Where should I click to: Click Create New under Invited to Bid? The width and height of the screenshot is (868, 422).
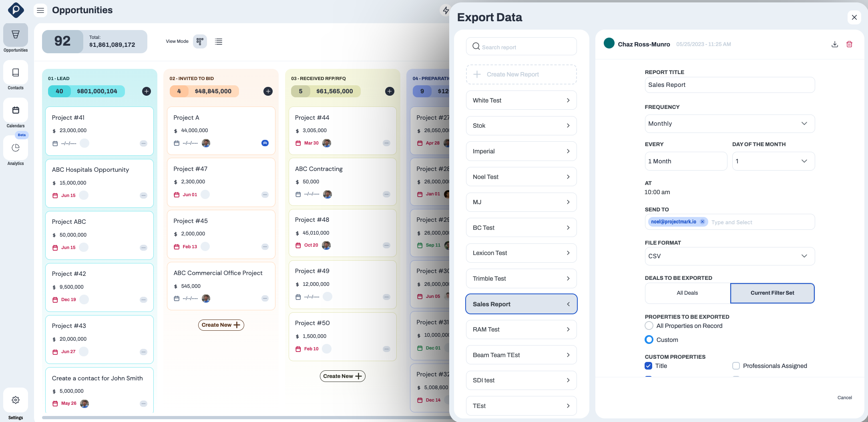coord(221,325)
